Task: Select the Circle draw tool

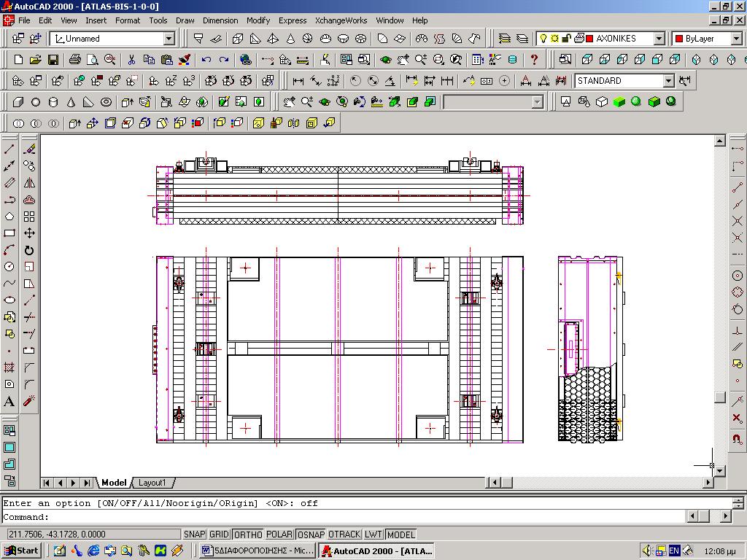Action: pos(9,267)
